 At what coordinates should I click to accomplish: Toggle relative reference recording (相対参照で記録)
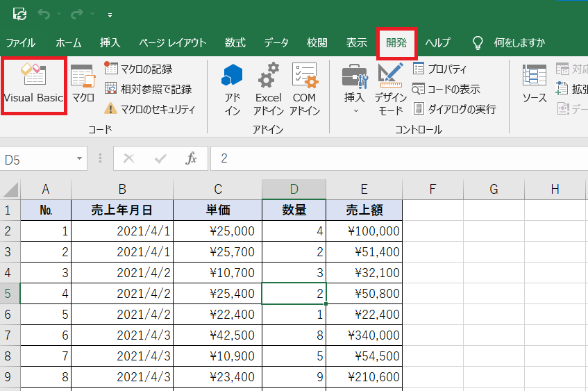pyautogui.click(x=148, y=89)
